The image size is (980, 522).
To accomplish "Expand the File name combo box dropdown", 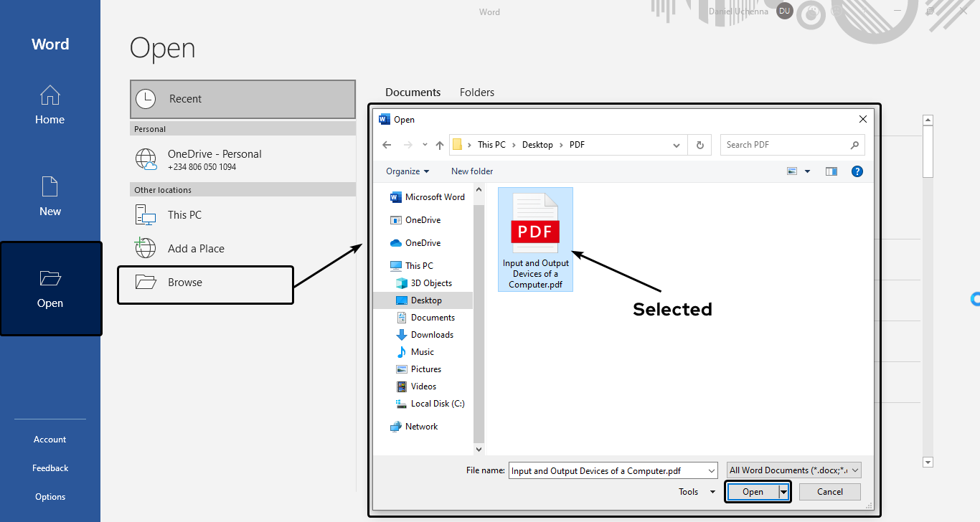I will (x=711, y=470).
